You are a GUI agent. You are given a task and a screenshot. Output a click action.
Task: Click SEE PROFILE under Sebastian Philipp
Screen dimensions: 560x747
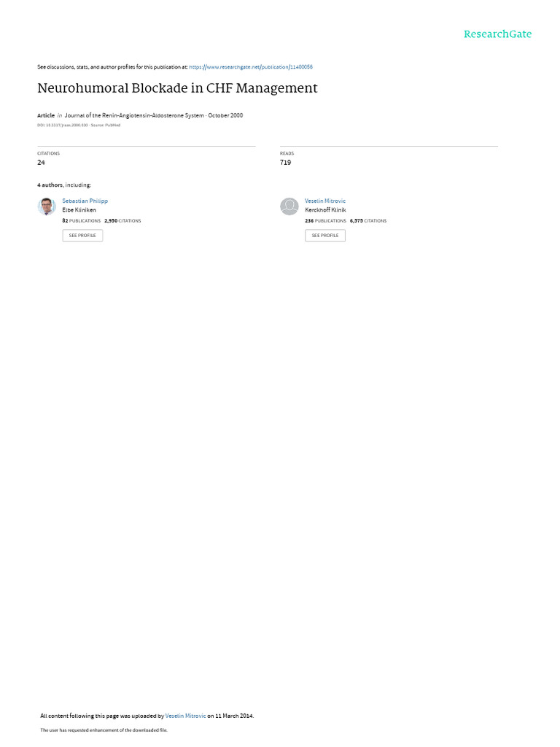point(82,236)
